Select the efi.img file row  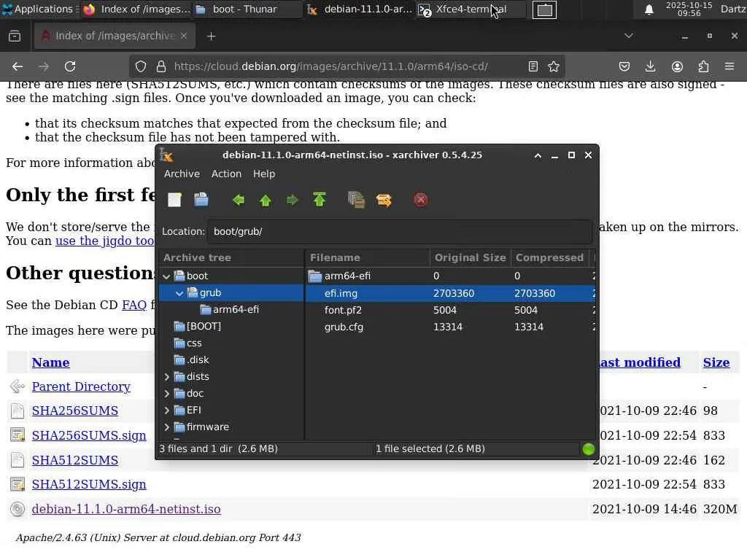point(449,293)
